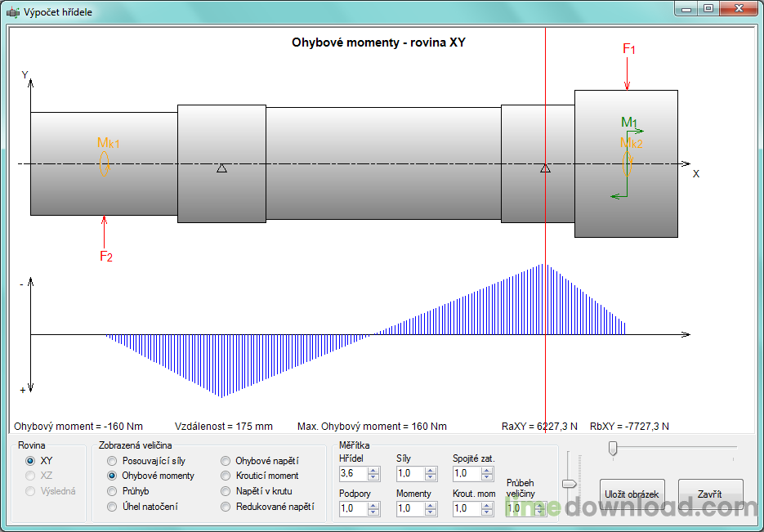The height and width of the screenshot is (532, 764).
Task: Click the Uložit obrázek button
Action: 632,494
